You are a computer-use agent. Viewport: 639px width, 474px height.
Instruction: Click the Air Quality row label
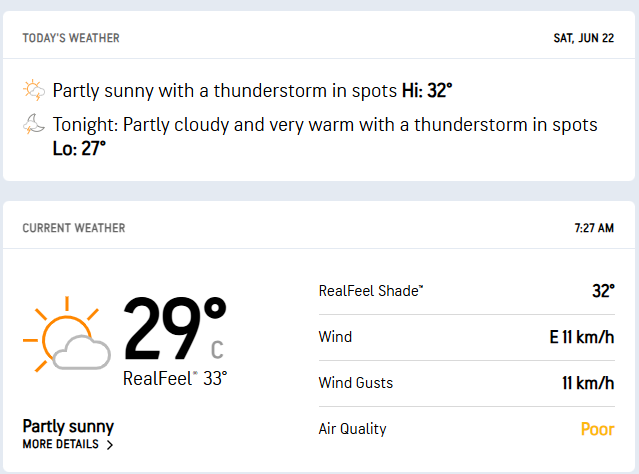(352, 429)
